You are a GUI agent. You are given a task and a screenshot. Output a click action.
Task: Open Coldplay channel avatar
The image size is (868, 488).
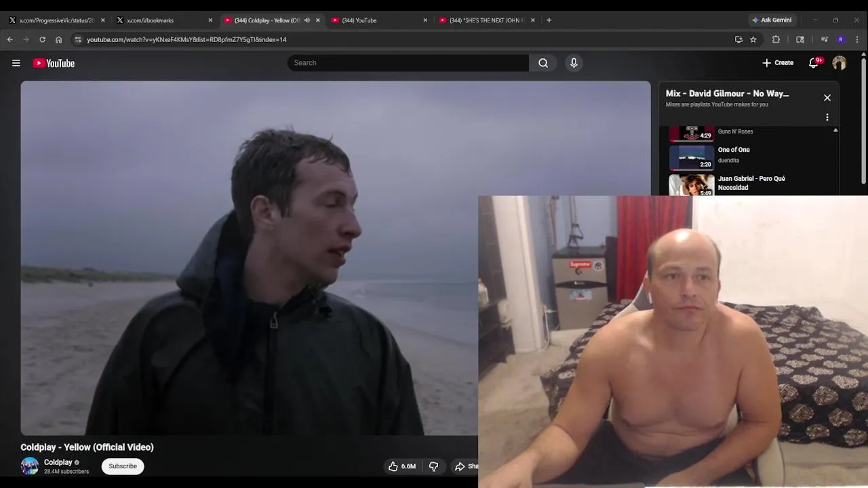(x=30, y=466)
